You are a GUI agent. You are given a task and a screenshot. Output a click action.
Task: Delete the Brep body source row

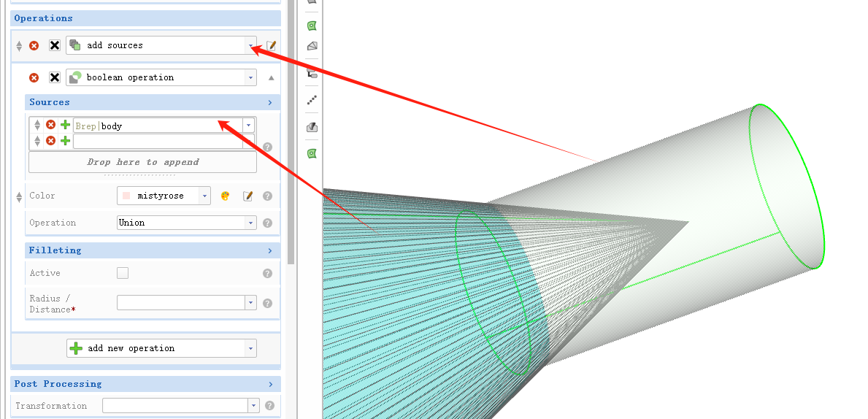tap(50, 126)
